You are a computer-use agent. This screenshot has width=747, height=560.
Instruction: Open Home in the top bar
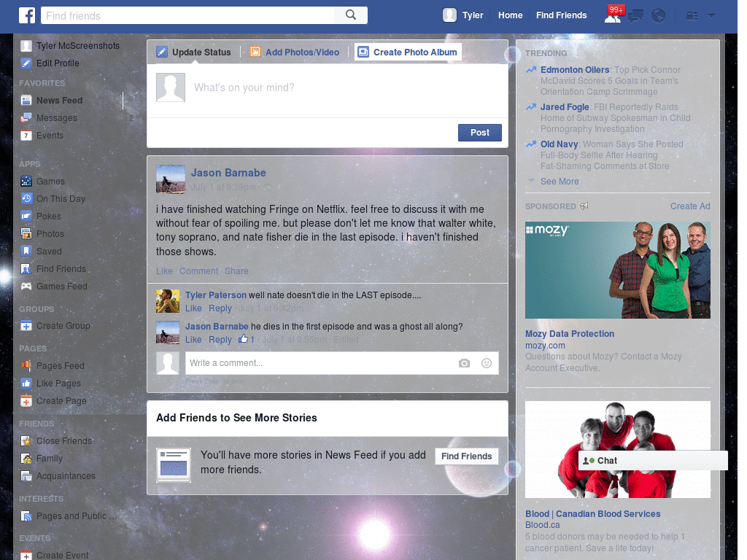(x=510, y=15)
